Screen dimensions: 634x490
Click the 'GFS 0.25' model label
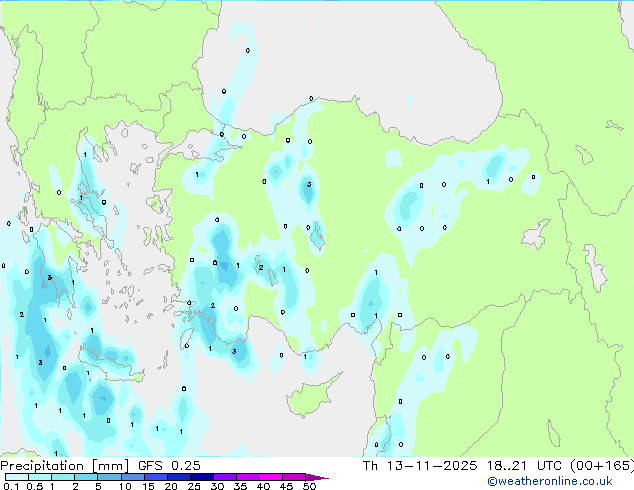pos(169,466)
